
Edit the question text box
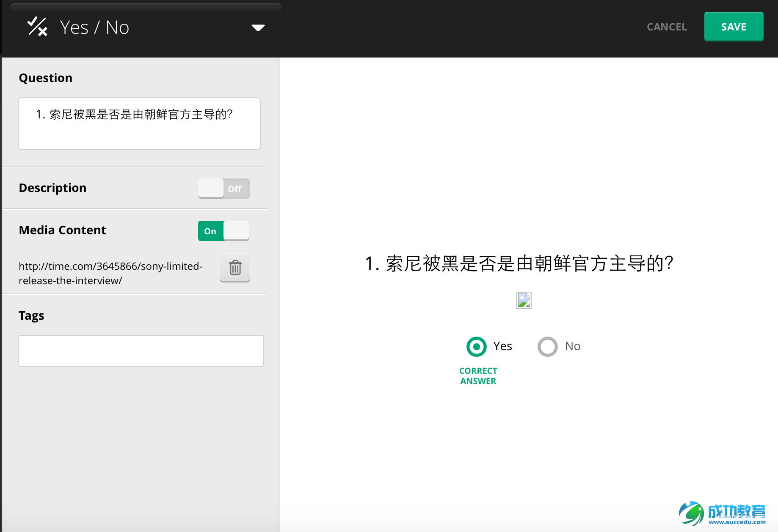pos(139,123)
